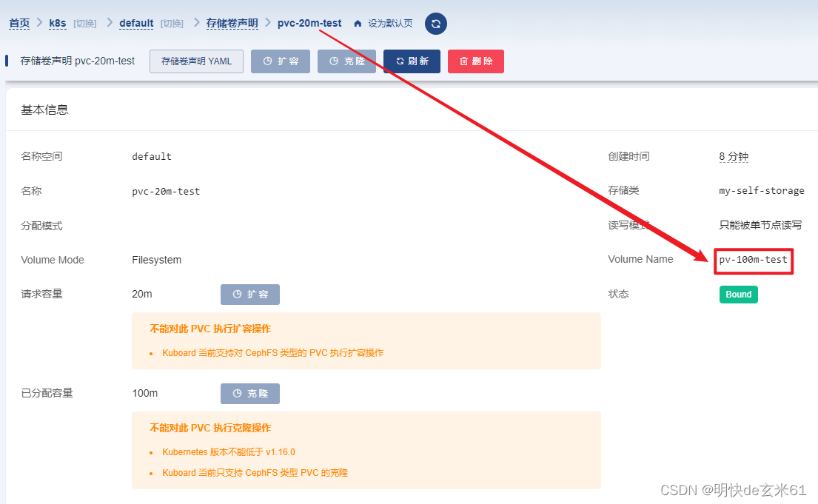818x504 pixels.
Task: Click the pvc-20m-test name value
Action: click(x=166, y=192)
